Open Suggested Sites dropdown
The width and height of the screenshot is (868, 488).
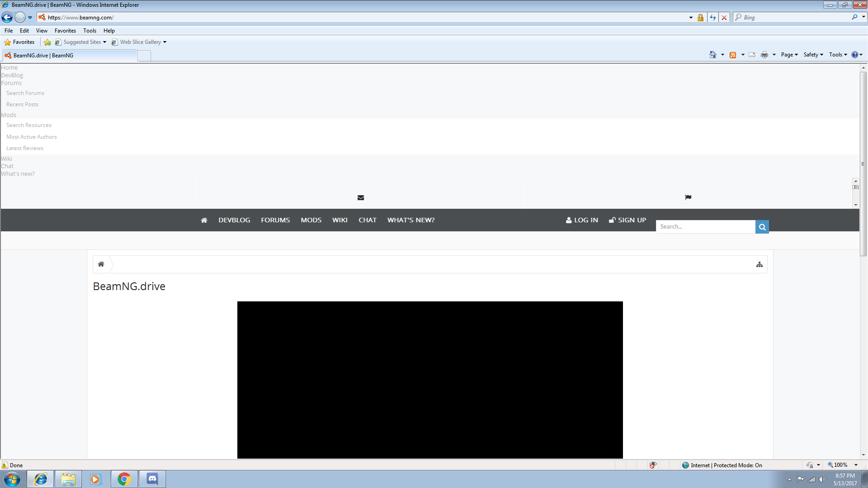[x=81, y=42]
